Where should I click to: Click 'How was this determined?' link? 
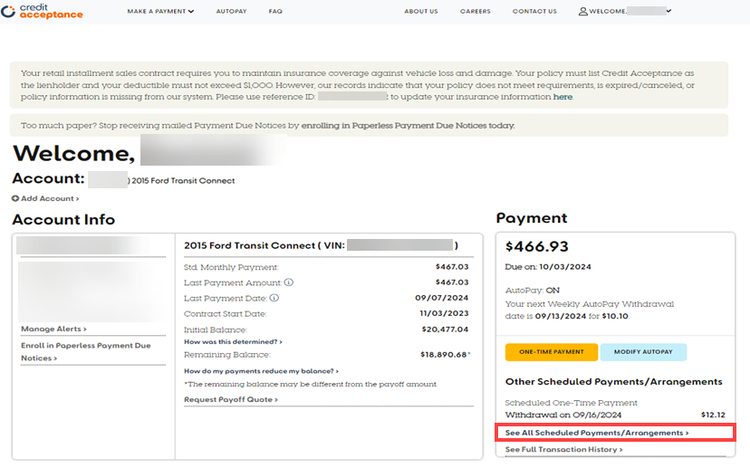[230, 341]
